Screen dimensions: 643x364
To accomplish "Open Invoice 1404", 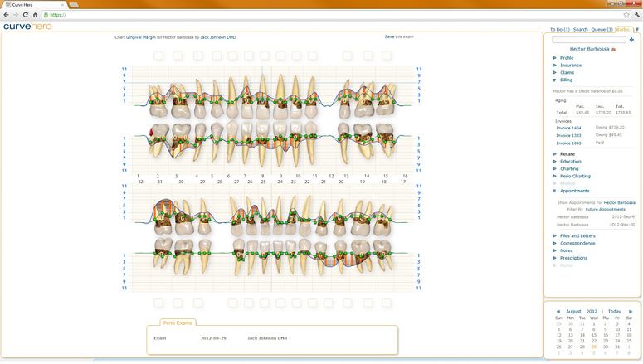I will tap(568, 128).
